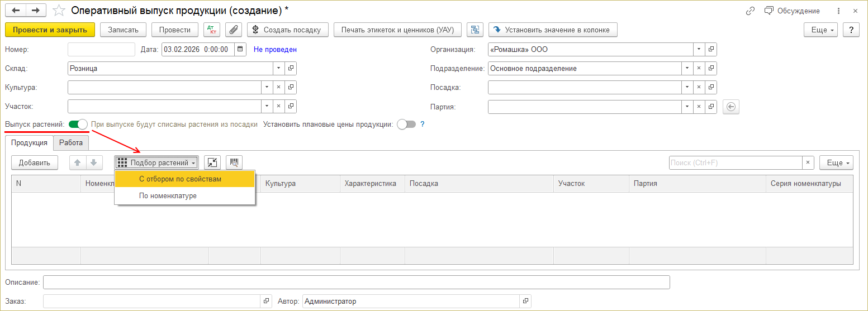Switch to the Работа tab
The image size is (868, 311).
71,143
